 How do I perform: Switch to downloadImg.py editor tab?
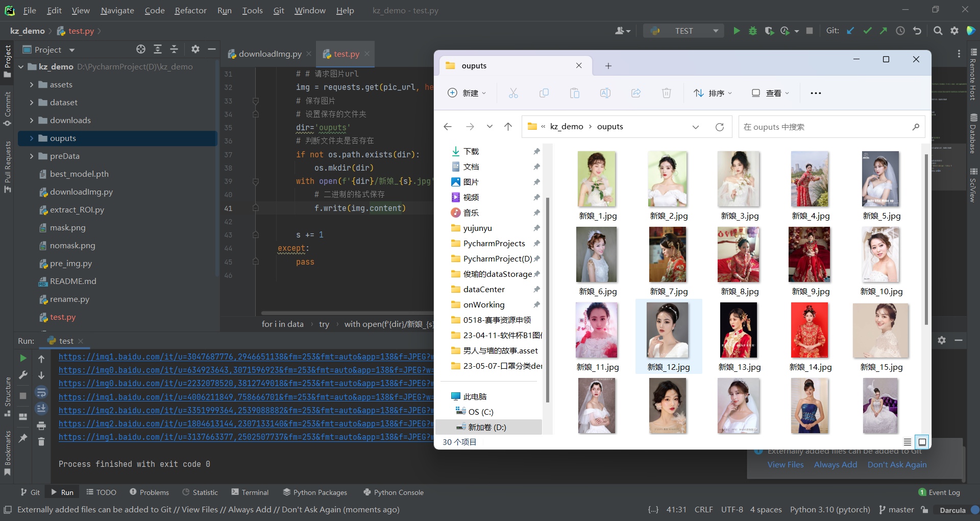(x=270, y=54)
